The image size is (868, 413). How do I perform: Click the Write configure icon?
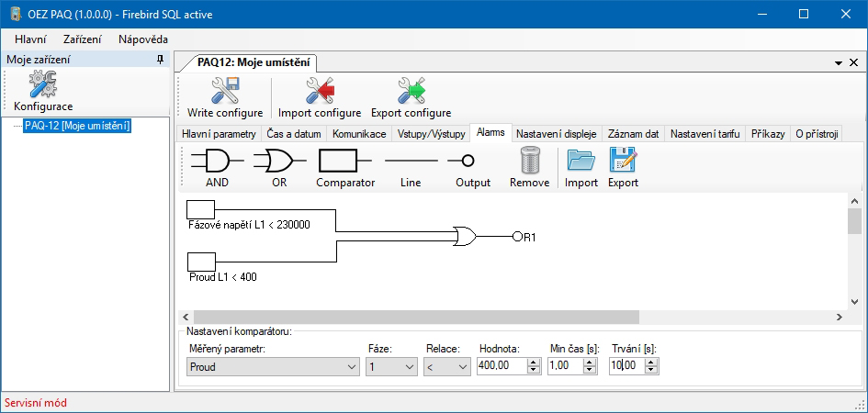pos(225,92)
